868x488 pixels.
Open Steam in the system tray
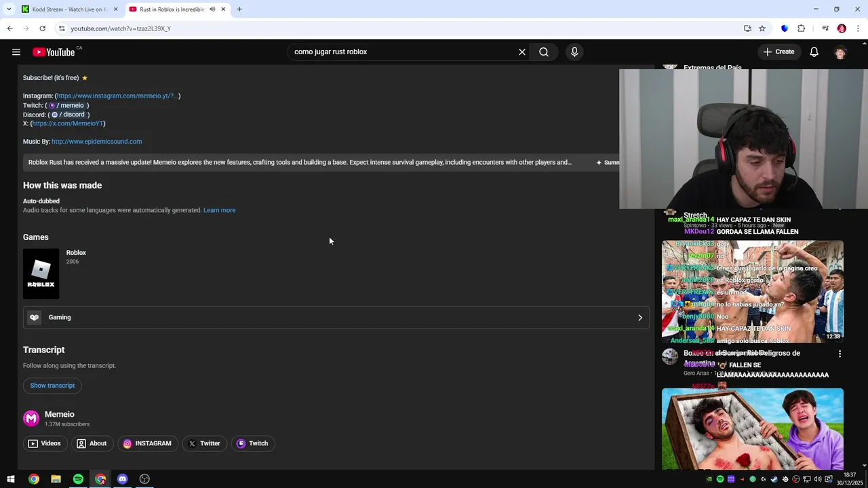(774, 479)
